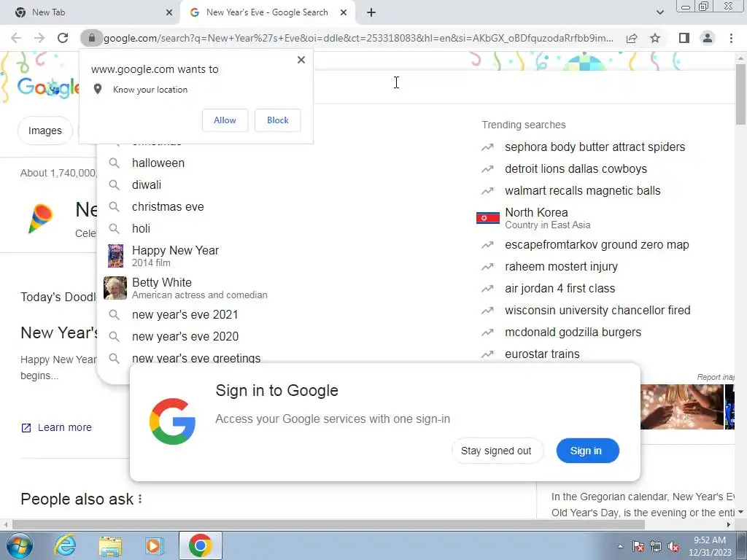Reload the page with the refresh icon

point(63,38)
